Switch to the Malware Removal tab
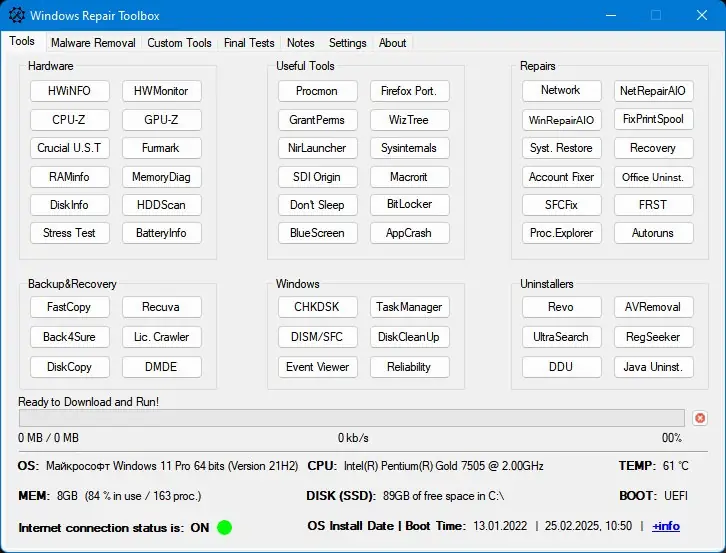 coord(93,43)
